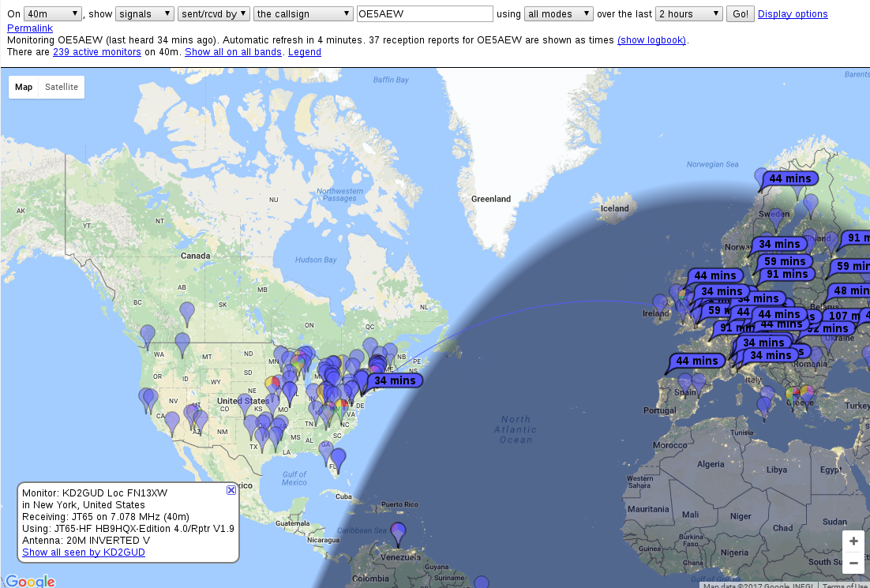
Task: Click the 44 mins marker over Spain
Action: tap(697, 361)
